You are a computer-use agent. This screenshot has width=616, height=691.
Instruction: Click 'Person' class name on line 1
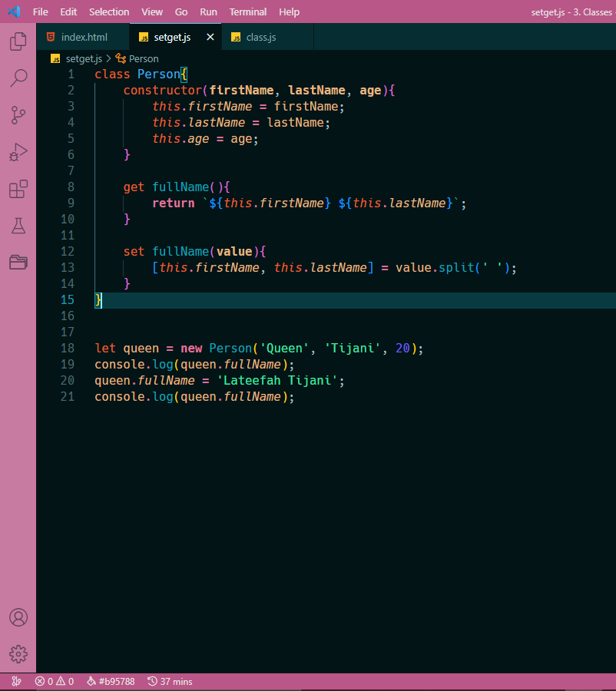tap(159, 74)
